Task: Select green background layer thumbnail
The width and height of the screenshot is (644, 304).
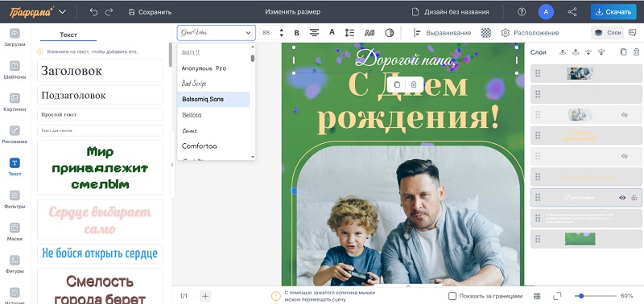Action: [x=580, y=239]
